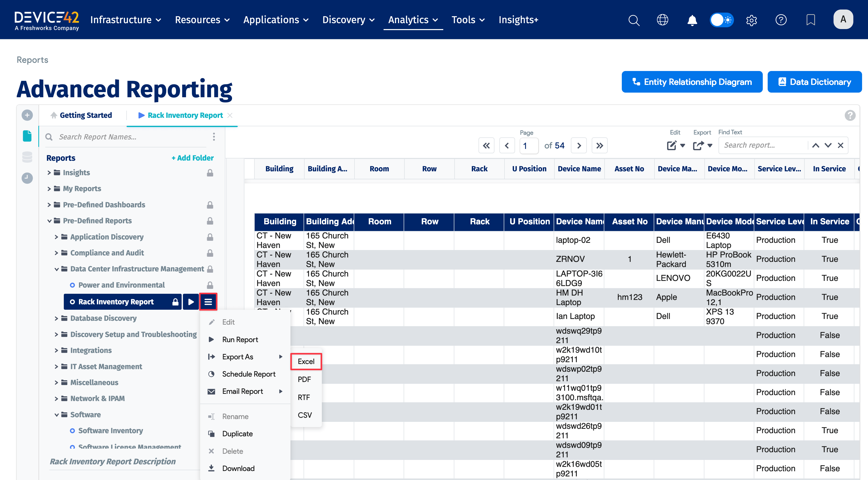Click the Device42 logo
This screenshot has width=868, height=480.
tap(47, 20)
